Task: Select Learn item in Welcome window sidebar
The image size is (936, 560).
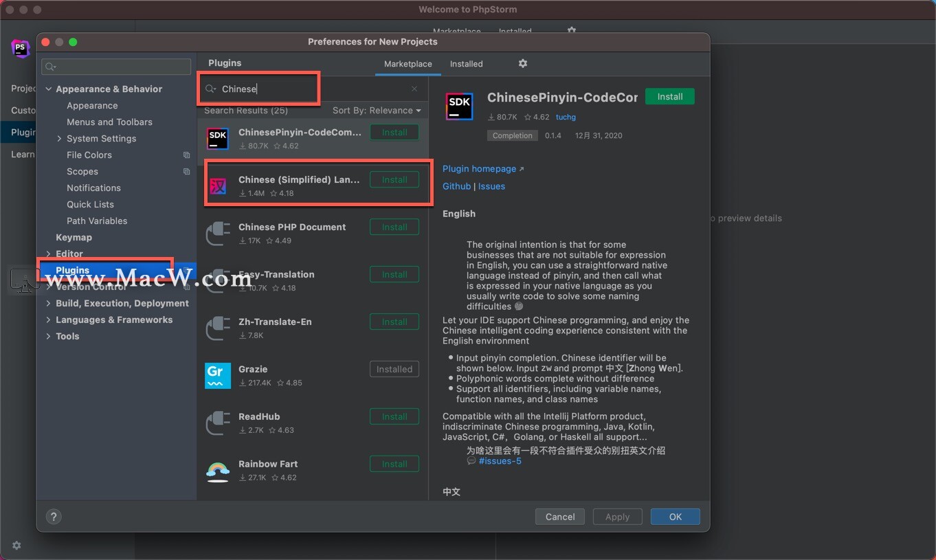Action: 22,155
